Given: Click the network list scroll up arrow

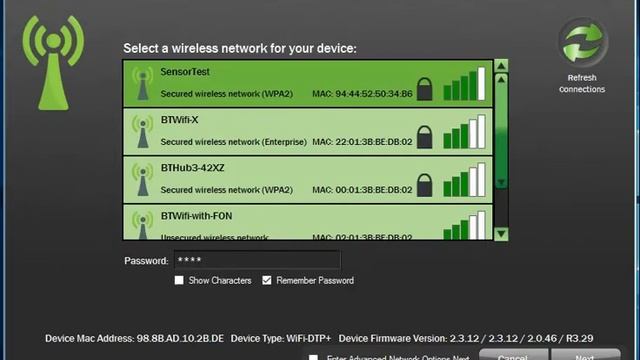Looking at the screenshot, I should point(501,66).
